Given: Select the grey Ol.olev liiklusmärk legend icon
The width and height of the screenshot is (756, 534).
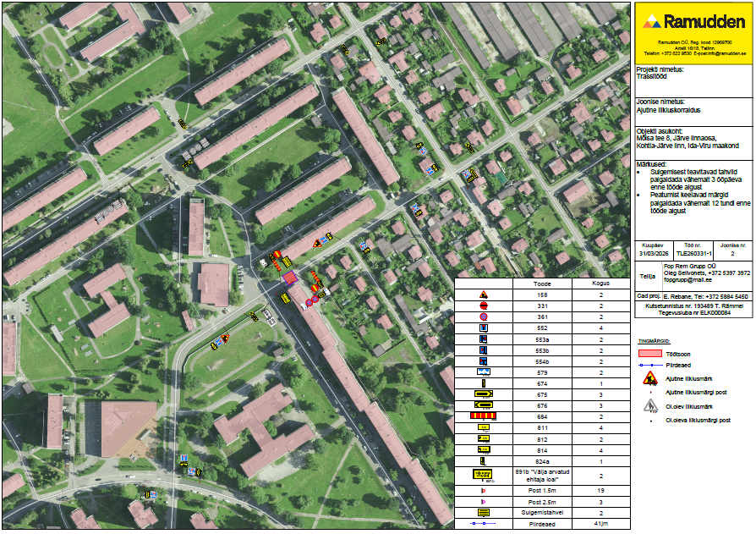Looking at the screenshot, I should pos(650,406).
